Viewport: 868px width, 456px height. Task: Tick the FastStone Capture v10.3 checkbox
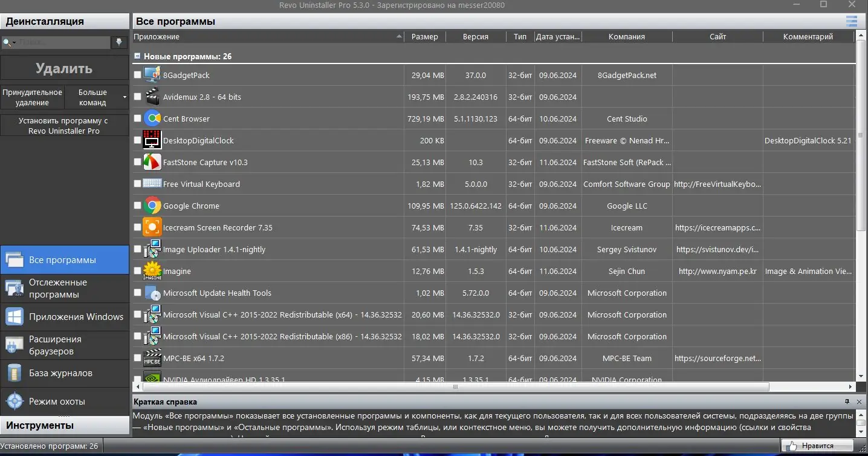(x=137, y=162)
